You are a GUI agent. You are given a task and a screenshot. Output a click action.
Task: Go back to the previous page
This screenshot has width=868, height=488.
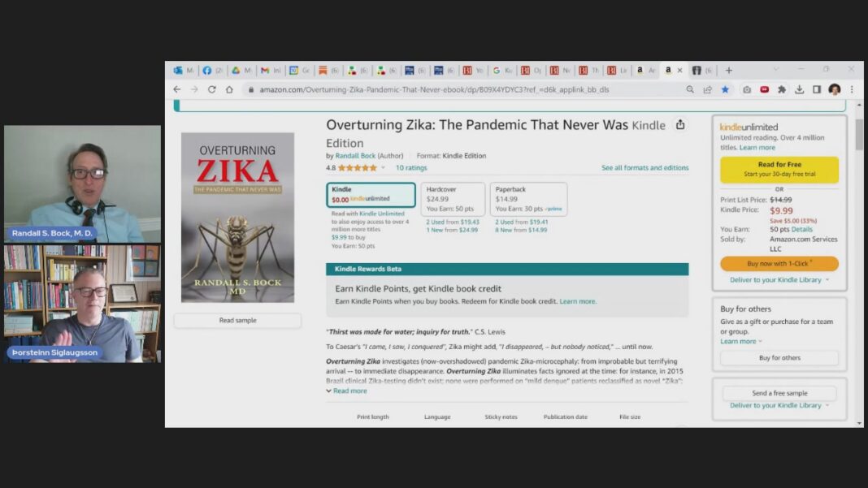[177, 89]
